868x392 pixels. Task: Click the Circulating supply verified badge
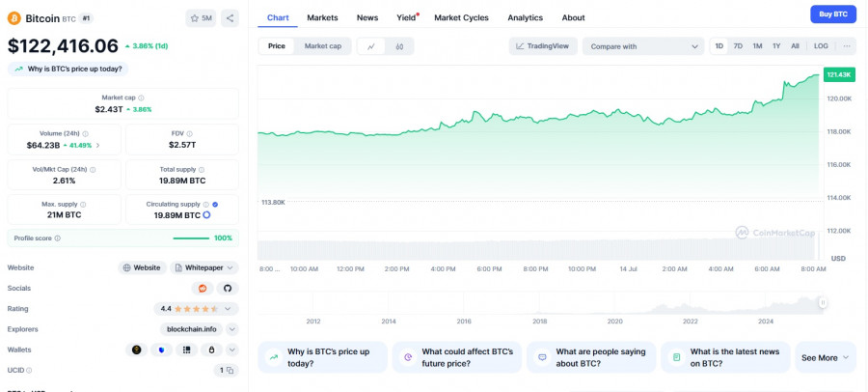coord(215,205)
